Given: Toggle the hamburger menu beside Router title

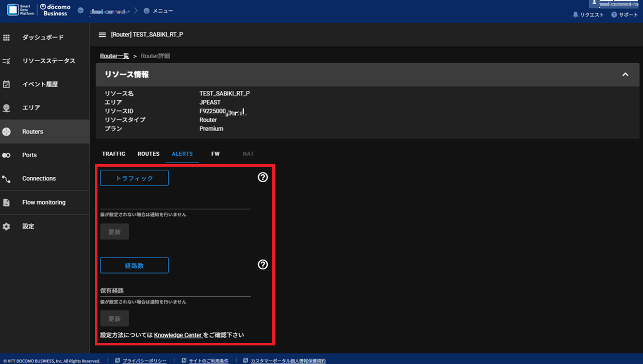Looking at the screenshot, I should point(102,35).
